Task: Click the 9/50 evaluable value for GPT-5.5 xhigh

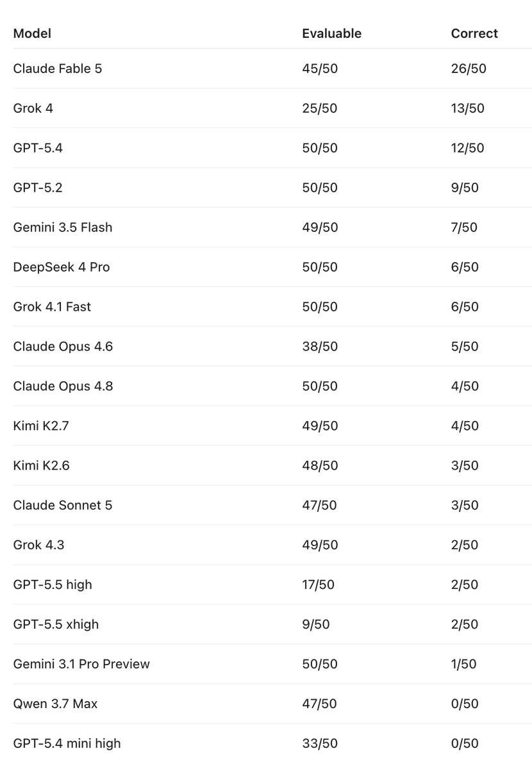Action: 316,625
